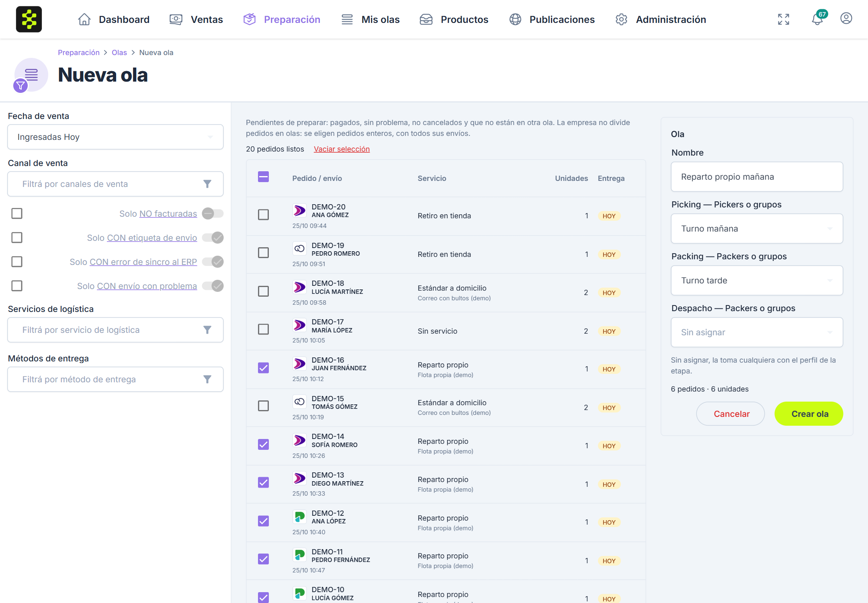Flip the Solo CON error de sincro switch
The height and width of the screenshot is (603, 868).
tap(213, 262)
